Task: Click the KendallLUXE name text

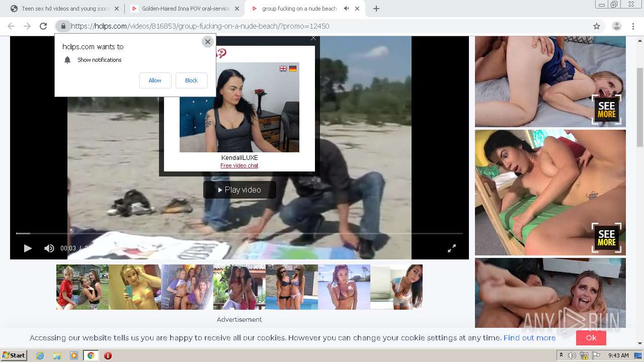Action: click(239, 158)
